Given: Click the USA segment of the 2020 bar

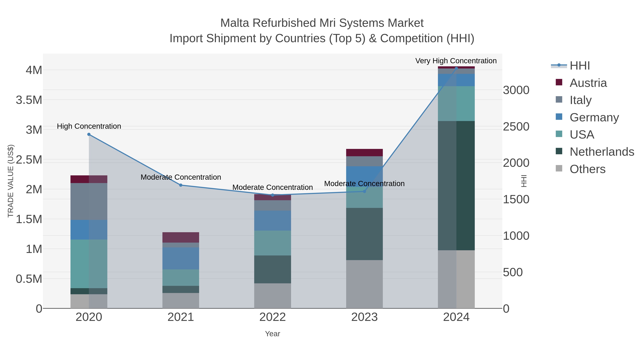Looking at the screenshot, I should [89, 264].
